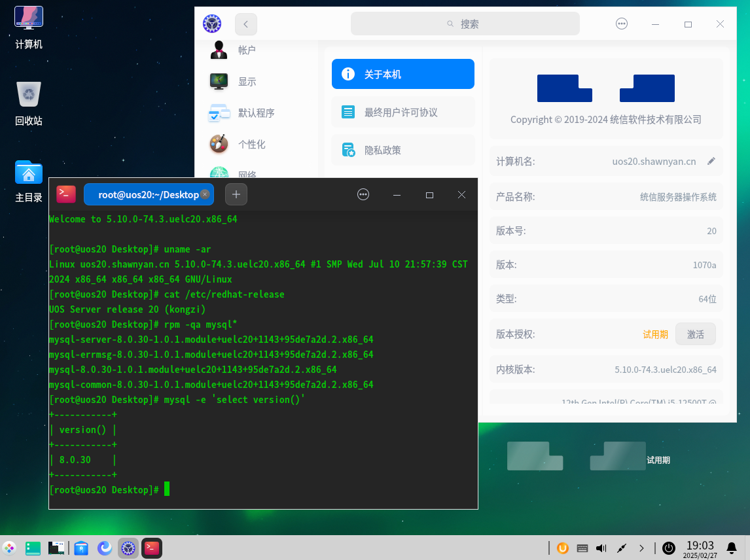Click the terminal icon in taskbar
Image resolution: width=750 pixels, height=560 pixels.
click(152, 548)
